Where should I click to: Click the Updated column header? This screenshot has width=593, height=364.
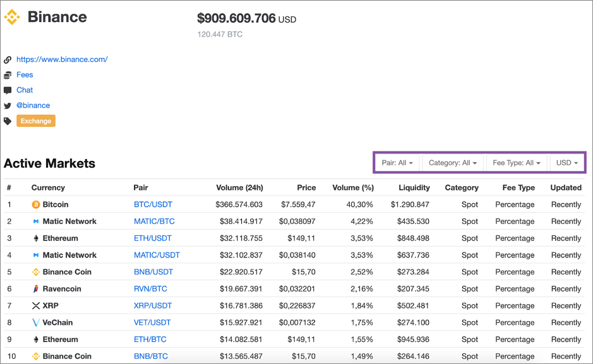[566, 187]
